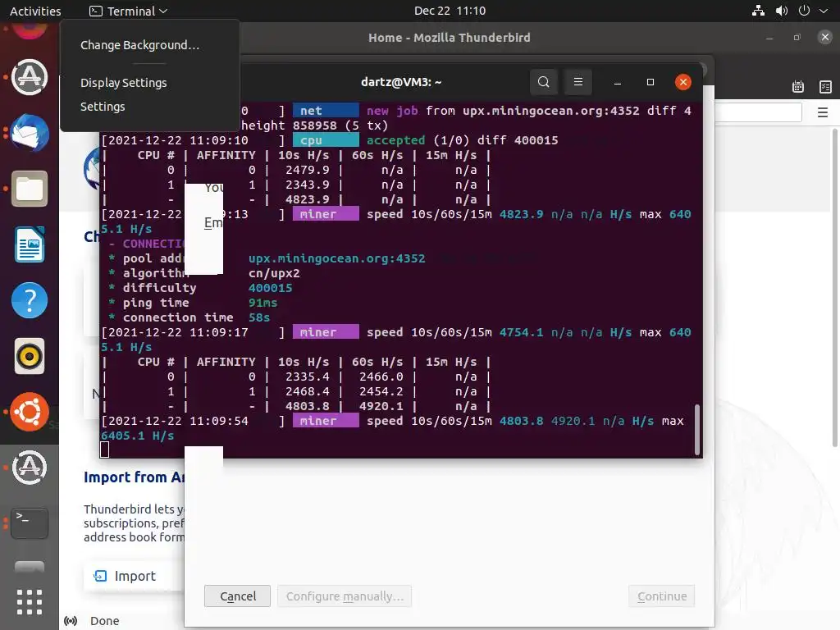Open the second Software Updater dock icon
Image resolution: width=840 pixels, height=630 pixels.
[x=30, y=468]
